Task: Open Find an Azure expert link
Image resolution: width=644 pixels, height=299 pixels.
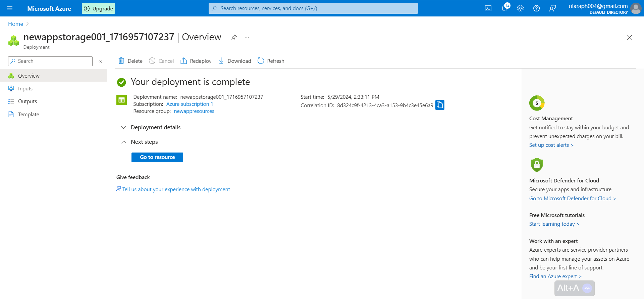Action: point(555,276)
